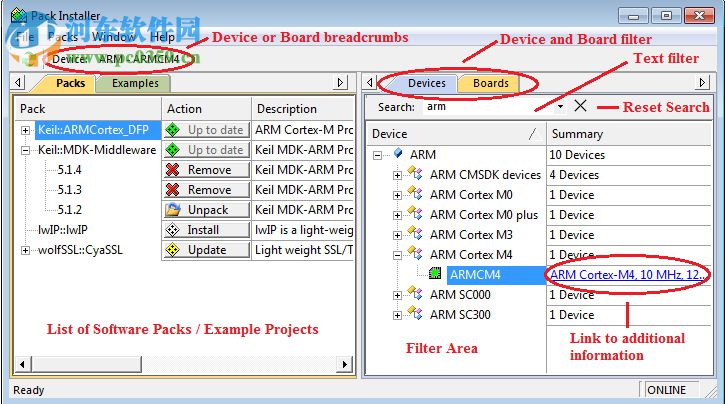The width and height of the screenshot is (725, 404).
Task: Click the ARM SC000 family icon
Action: click(x=415, y=294)
